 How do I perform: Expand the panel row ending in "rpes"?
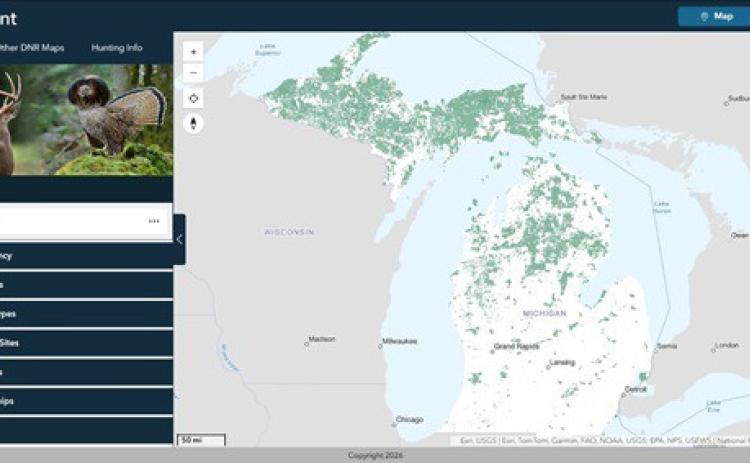86,314
